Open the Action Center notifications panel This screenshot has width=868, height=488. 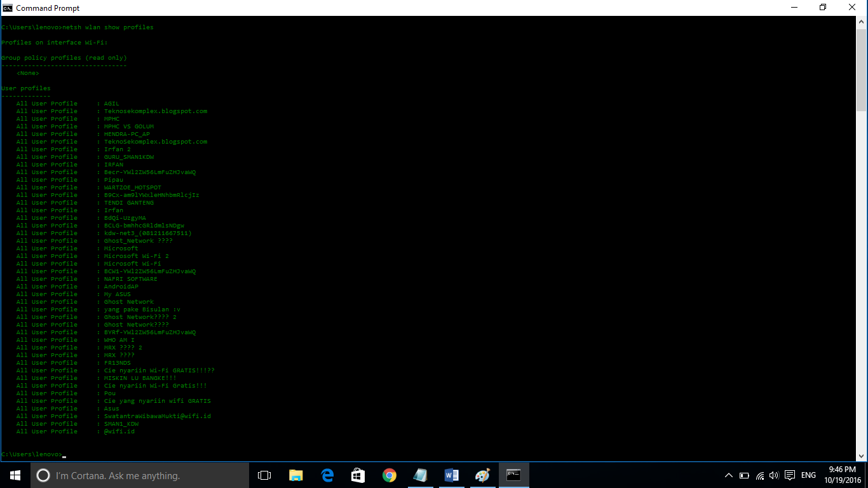789,475
